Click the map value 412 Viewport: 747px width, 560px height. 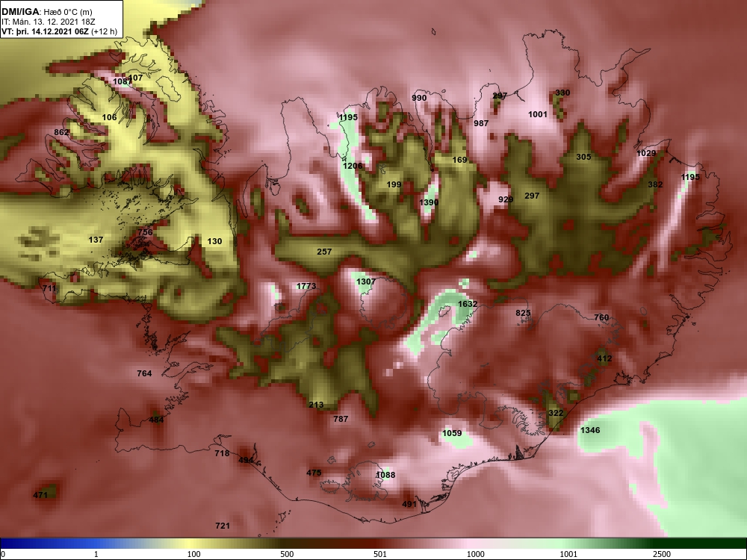pos(604,358)
